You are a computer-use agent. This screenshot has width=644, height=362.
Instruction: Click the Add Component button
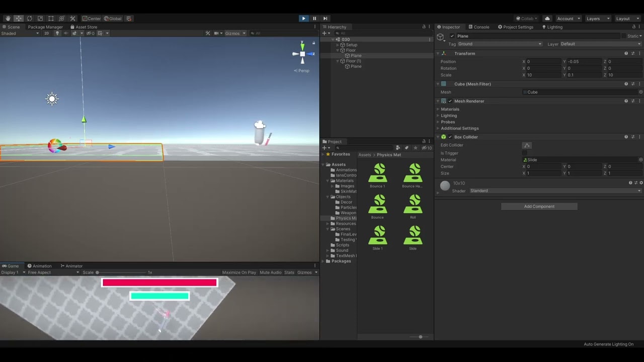(539, 206)
